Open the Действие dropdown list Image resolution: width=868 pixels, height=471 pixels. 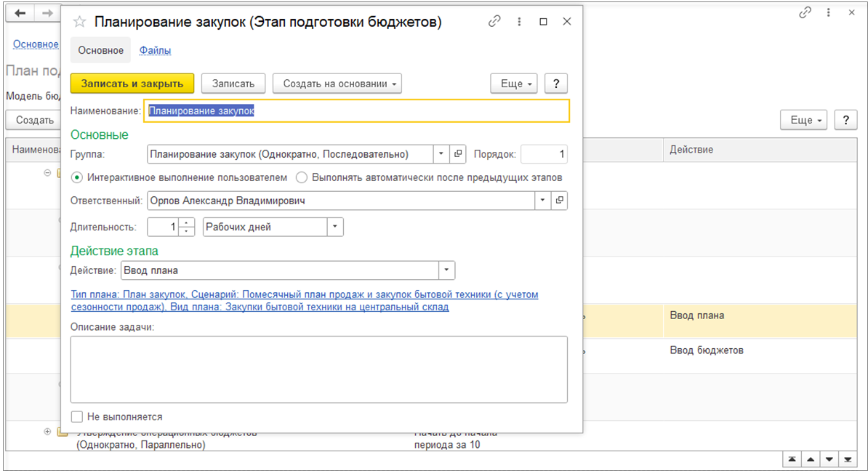(x=446, y=270)
